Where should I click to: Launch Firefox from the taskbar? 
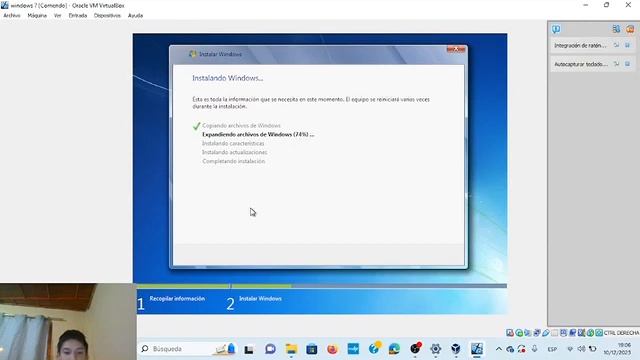pos(332,349)
